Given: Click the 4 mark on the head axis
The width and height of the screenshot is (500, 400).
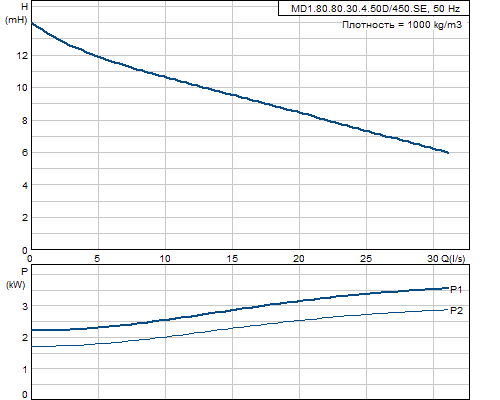Looking at the screenshot, I should coord(25,186).
